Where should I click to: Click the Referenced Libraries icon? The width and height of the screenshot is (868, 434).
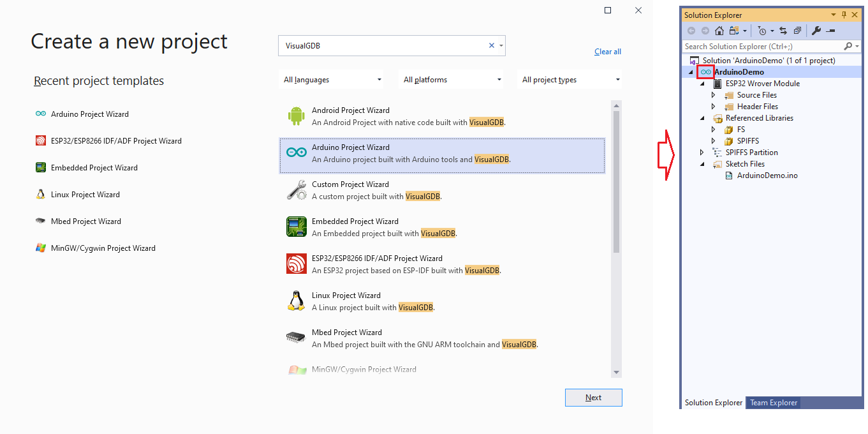[717, 118]
